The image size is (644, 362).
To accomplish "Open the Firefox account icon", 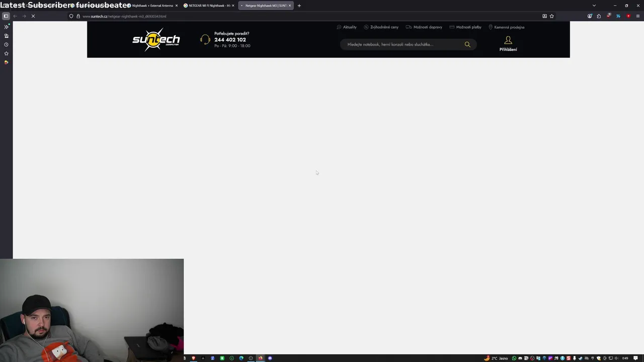I will click(590, 16).
